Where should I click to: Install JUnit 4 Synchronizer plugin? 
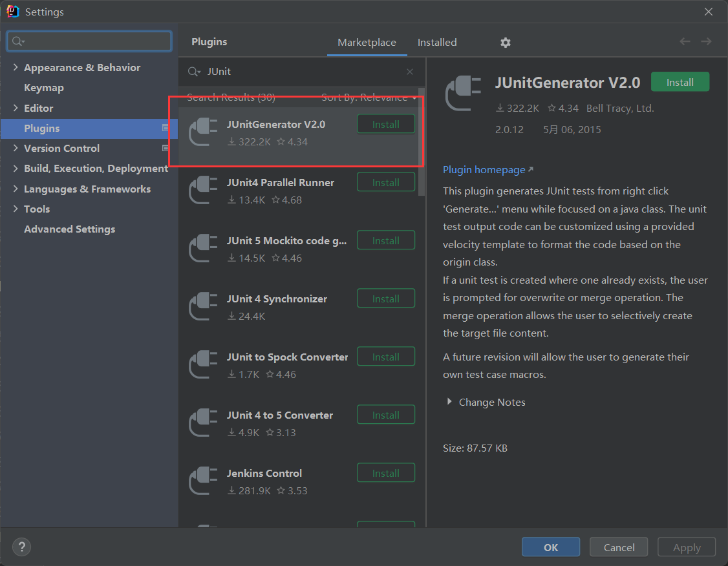pyautogui.click(x=386, y=299)
